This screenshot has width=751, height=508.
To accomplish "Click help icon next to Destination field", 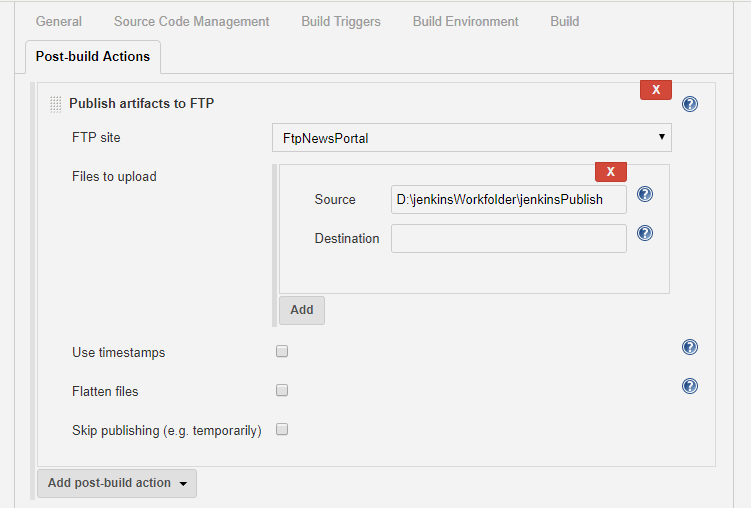I will tap(645, 233).
